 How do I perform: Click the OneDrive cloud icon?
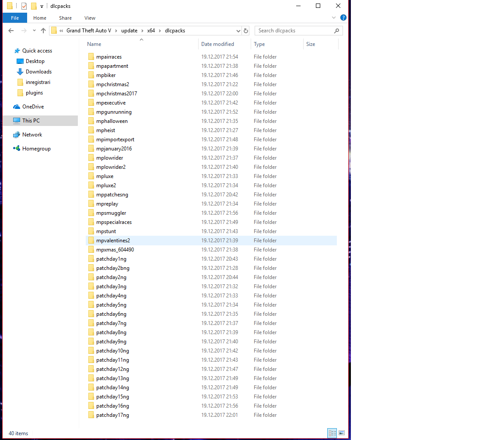17,107
